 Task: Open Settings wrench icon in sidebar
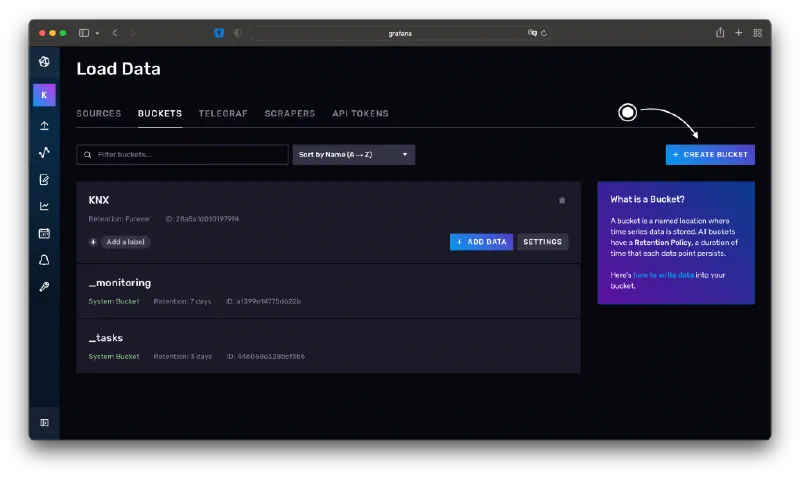[44, 287]
